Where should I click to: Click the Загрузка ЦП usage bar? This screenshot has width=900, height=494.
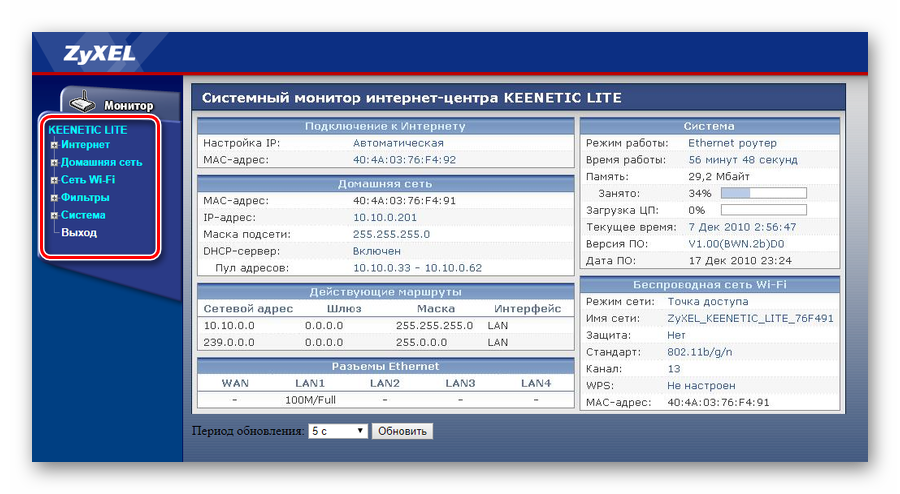(x=763, y=210)
